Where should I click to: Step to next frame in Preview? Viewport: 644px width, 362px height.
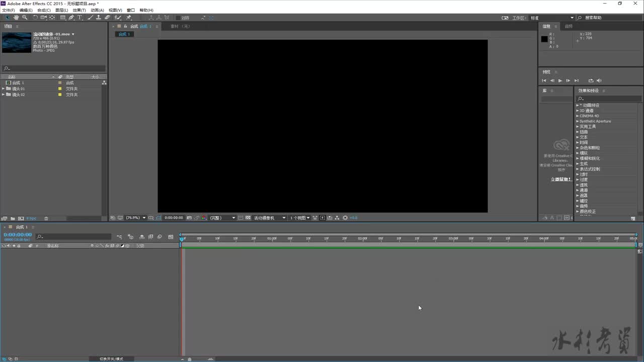(568, 80)
